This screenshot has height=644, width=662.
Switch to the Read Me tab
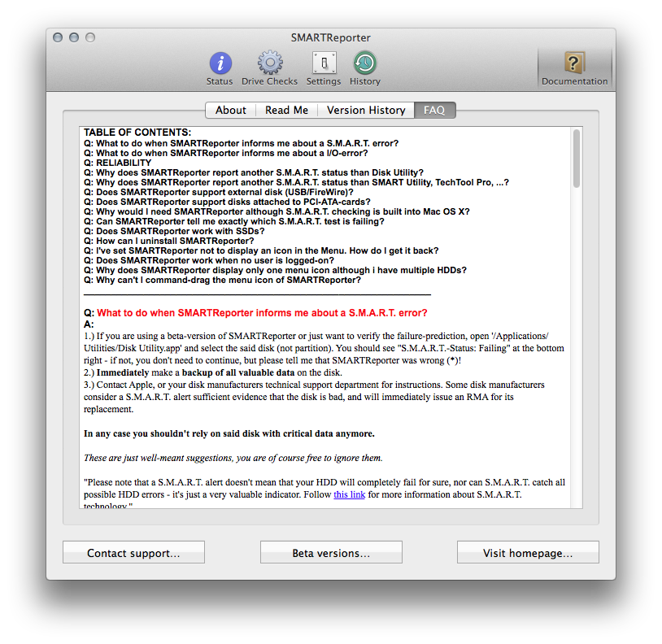(286, 110)
